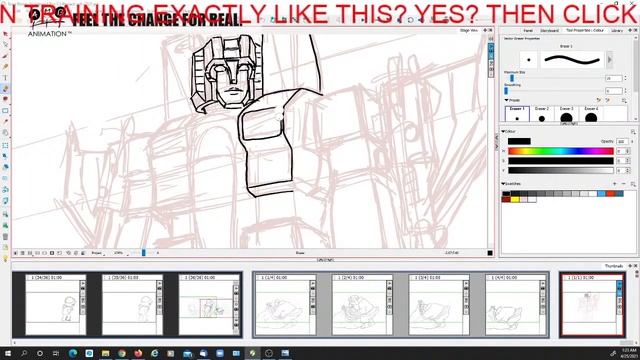Viewport: 640px width, 360px height.
Task: Open the zoom percentage dropdown below stage
Action: 121,253
